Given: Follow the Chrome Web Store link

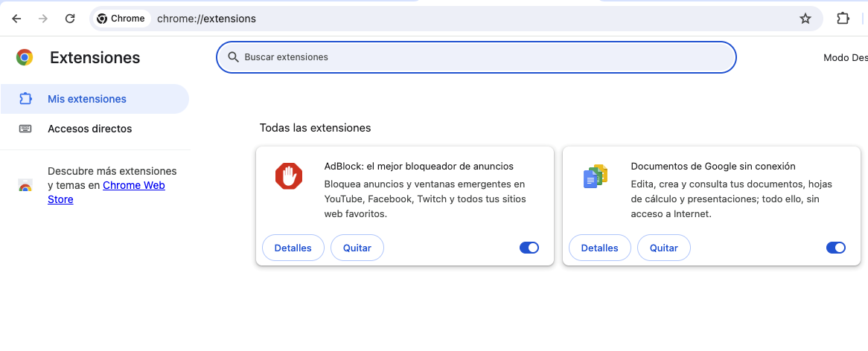Looking at the screenshot, I should (x=133, y=186).
